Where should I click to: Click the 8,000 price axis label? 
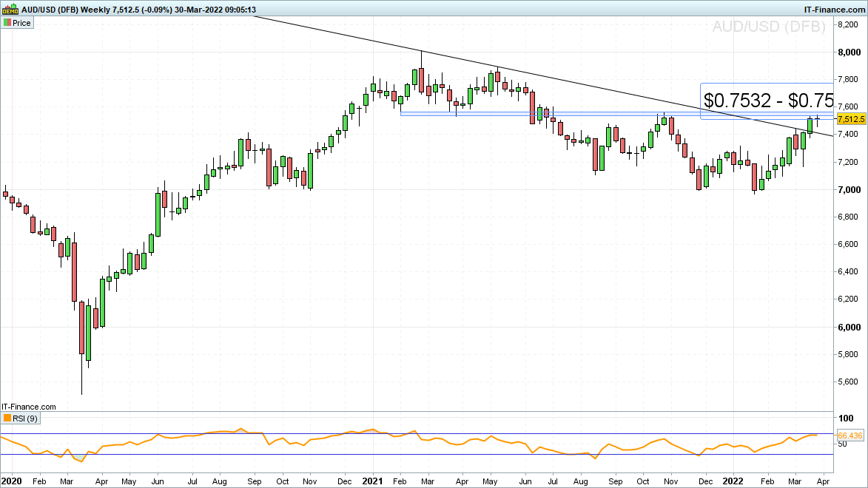[x=850, y=52]
